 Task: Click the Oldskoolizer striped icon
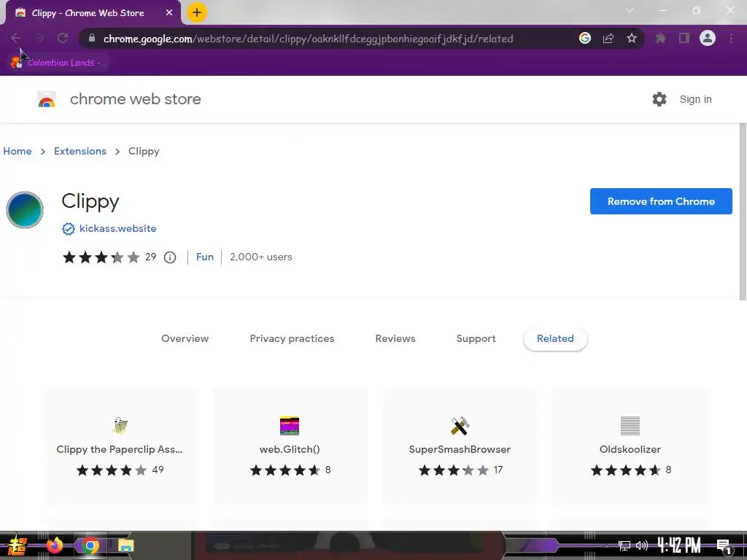(x=630, y=426)
